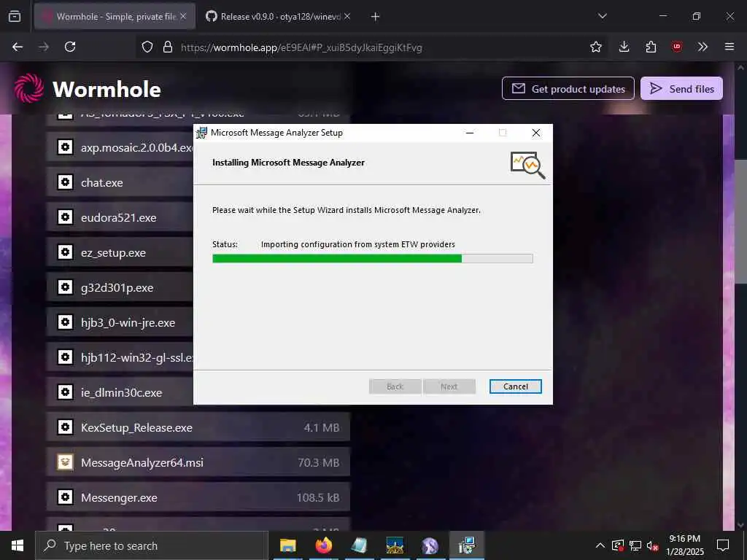
Task: Show hidden system tray icons
Action: click(x=600, y=545)
